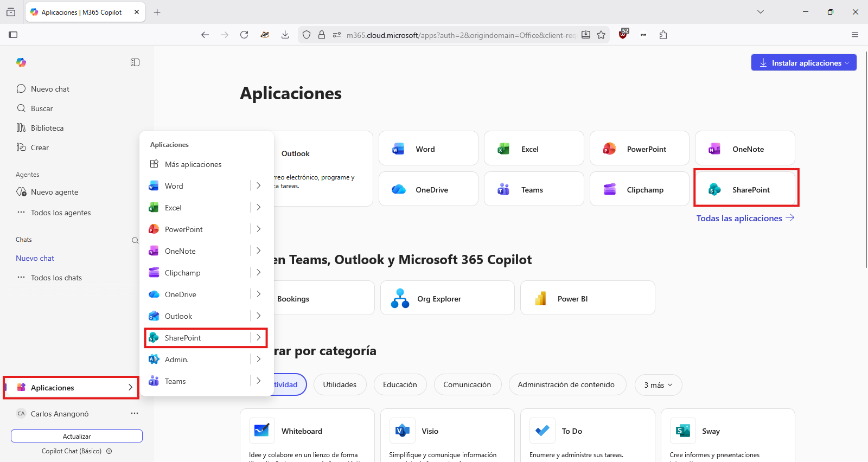The image size is (868, 462).
Task: Show info for Copilot Chat (Básico)
Action: pyautogui.click(x=109, y=451)
